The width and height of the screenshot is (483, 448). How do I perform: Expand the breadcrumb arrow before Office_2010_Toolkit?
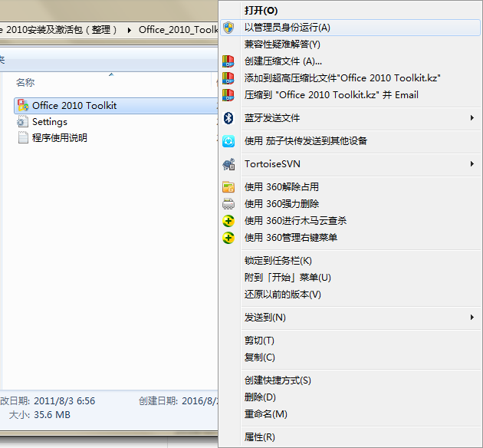point(130,30)
